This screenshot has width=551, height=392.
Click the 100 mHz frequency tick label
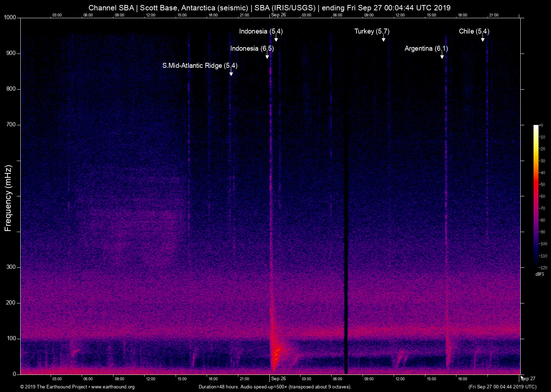pyautogui.click(x=11, y=338)
